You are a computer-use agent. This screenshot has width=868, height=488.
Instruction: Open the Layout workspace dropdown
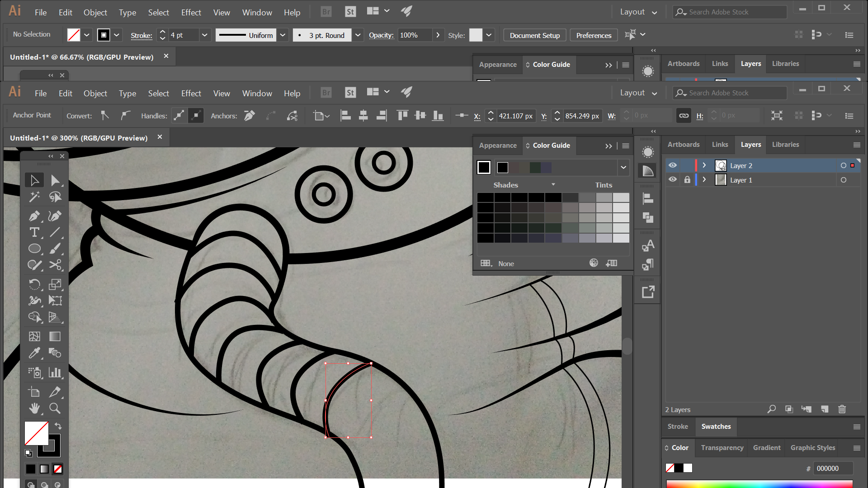[638, 93]
